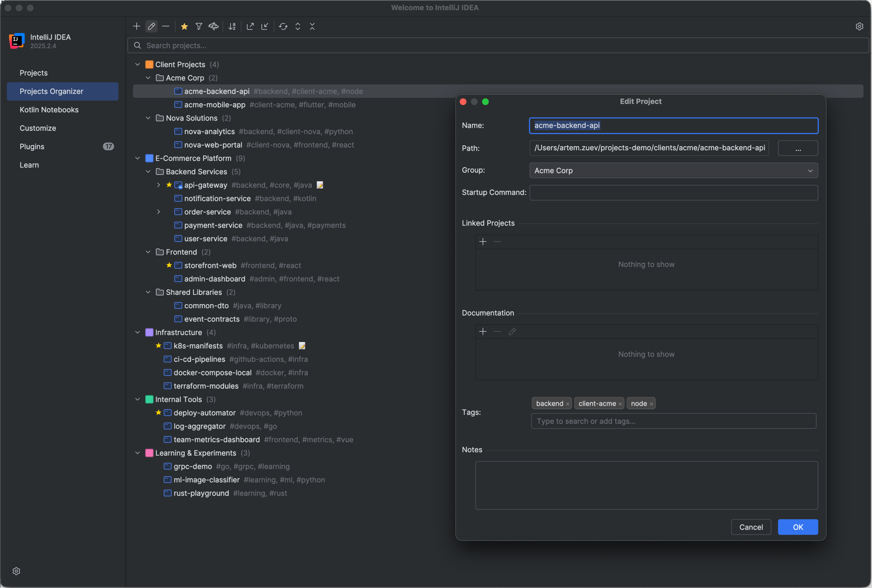872x588 pixels.
Task: Click the export arrow icon in toolbar
Action: 250,26
